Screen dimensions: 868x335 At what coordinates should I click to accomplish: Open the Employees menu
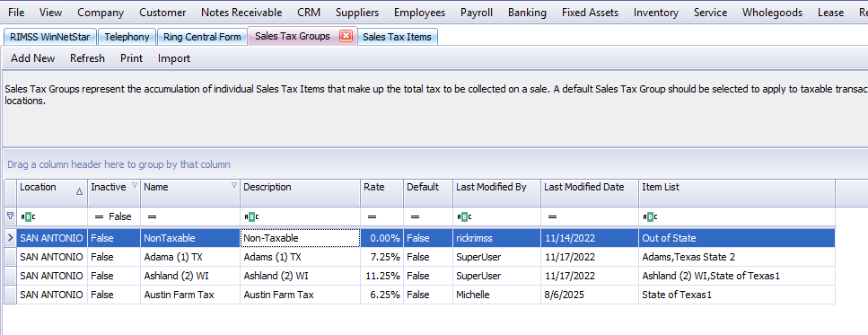[419, 13]
